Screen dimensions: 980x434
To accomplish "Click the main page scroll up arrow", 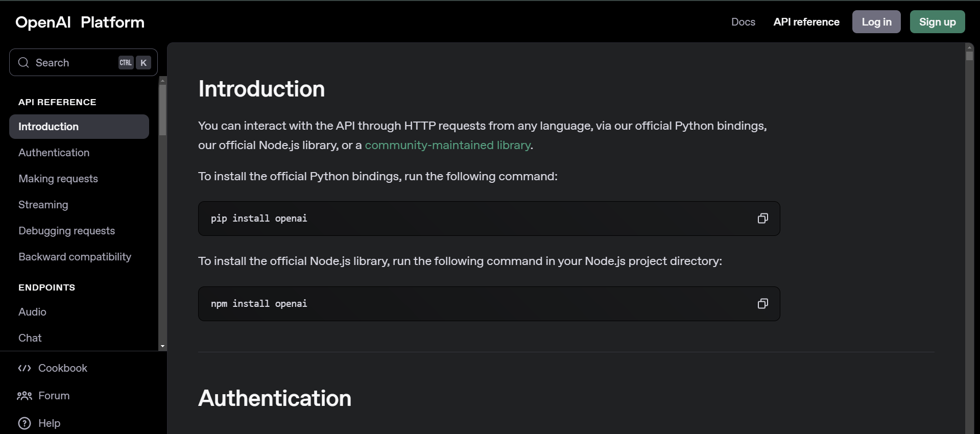I will pyautogui.click(x=969, y=47).
